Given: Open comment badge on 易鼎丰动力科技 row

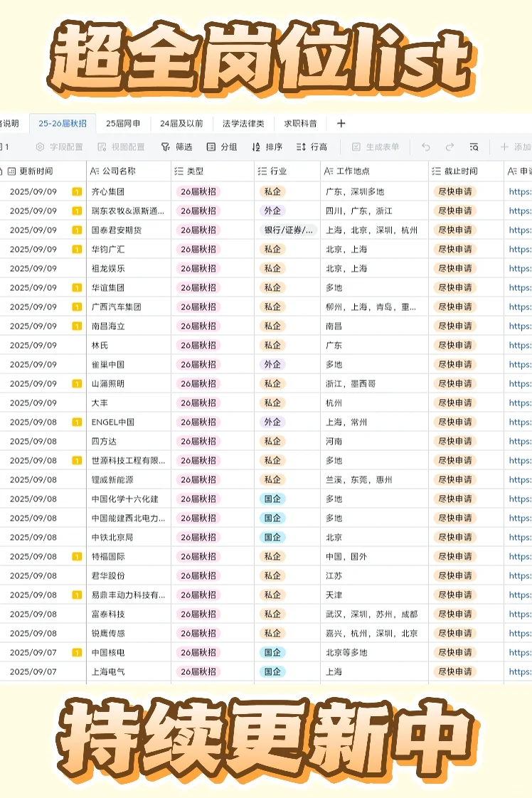Looking at the screenshot, I should pyautogui.click(x=77, y=595).
